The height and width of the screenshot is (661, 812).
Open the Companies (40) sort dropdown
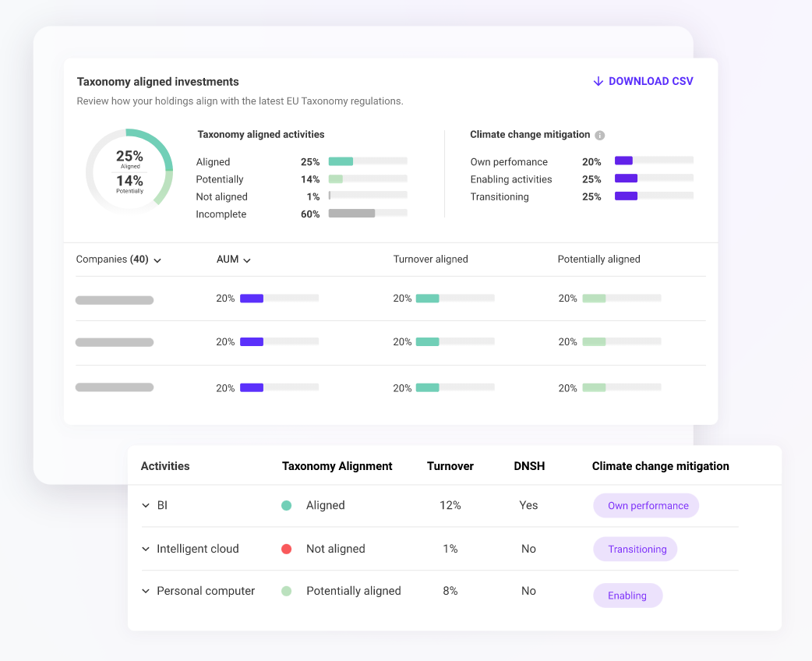click(x=157, y=260)
